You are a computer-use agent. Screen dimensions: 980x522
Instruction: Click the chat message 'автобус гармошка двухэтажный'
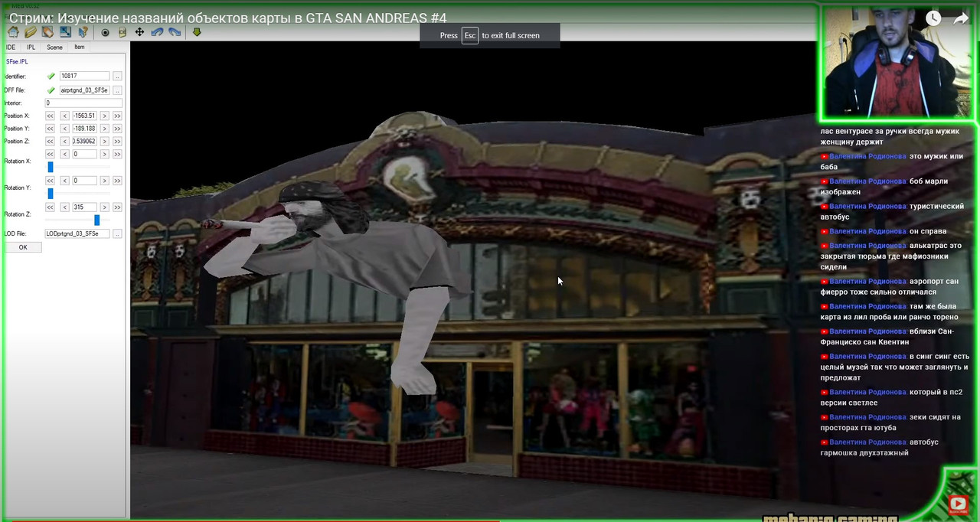pos(879,448)
